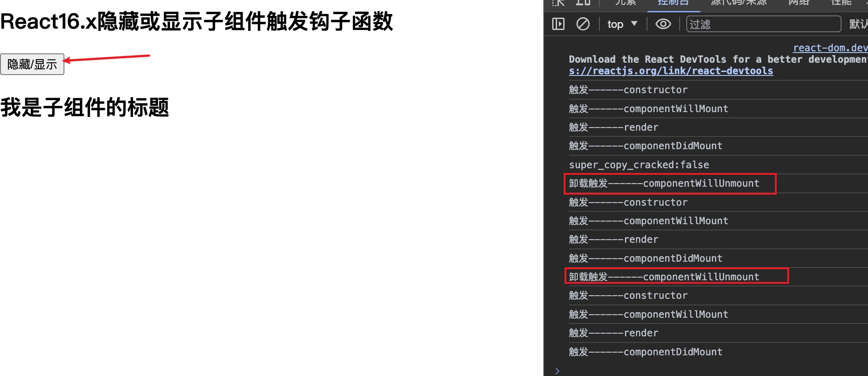Viewport: 868px width, 376px height.
Task: Select the last 触发-------componentWillMount log entry
Action: click(648, 314)
